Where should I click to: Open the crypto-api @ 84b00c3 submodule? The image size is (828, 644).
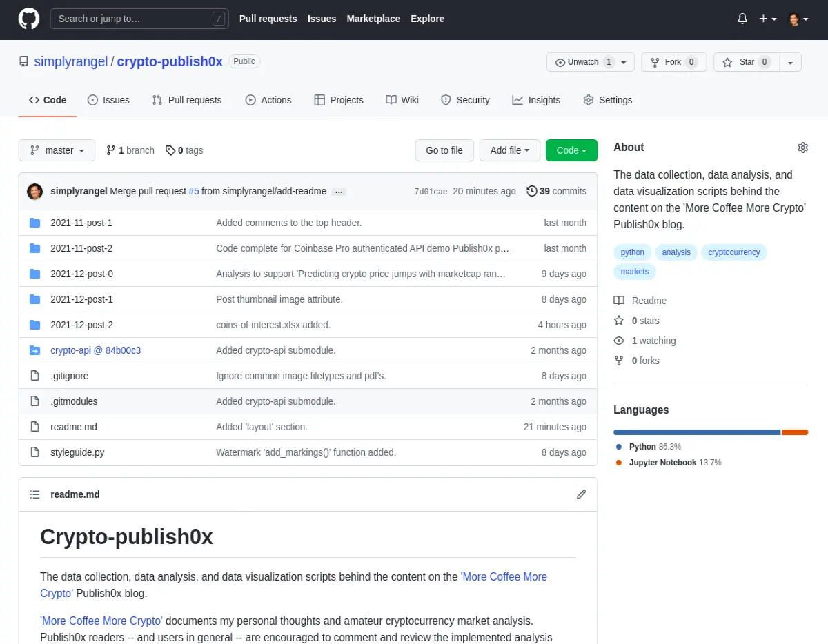click(96, 350)
